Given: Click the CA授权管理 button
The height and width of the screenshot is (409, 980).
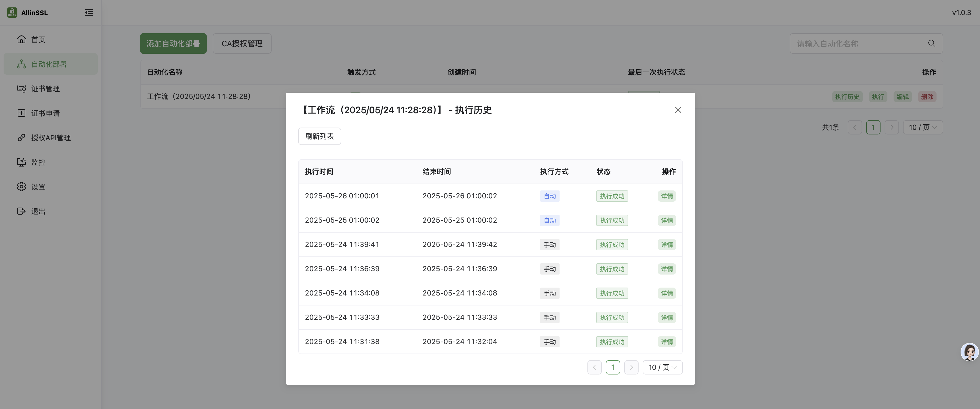Looking at the screenshot, I should 242,43.
